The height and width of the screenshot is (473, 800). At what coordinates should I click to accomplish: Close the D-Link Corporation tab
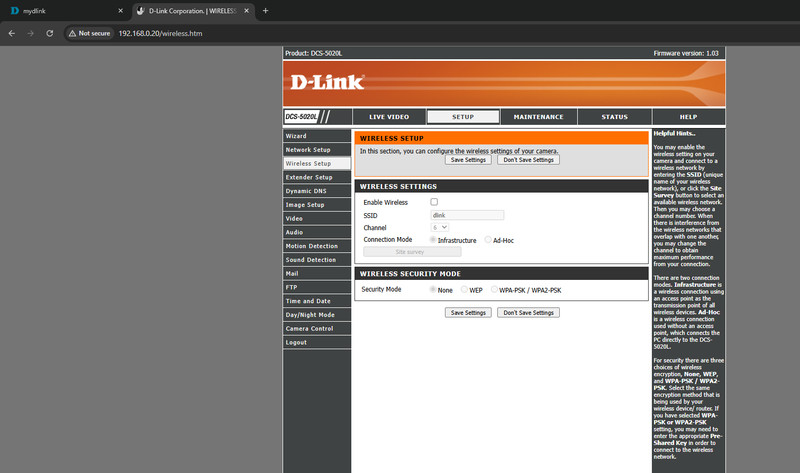pyautogui.click(x=246, y=11)
